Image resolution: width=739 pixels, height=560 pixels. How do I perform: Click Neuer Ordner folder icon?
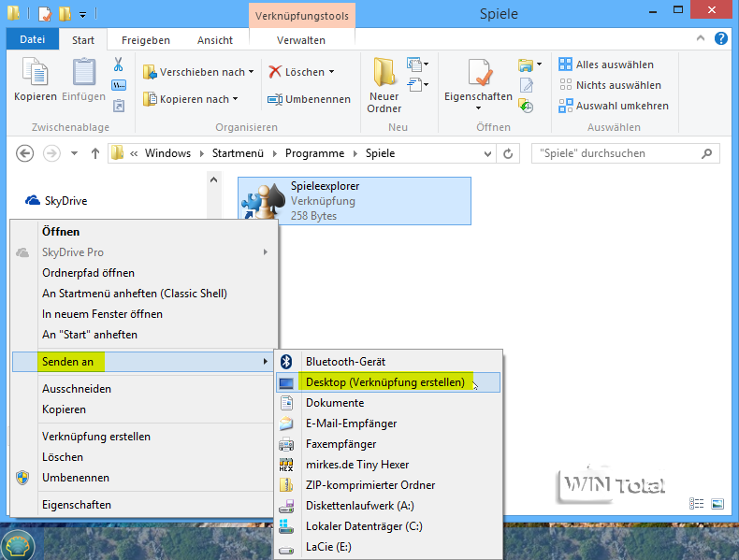coord(384,72)
